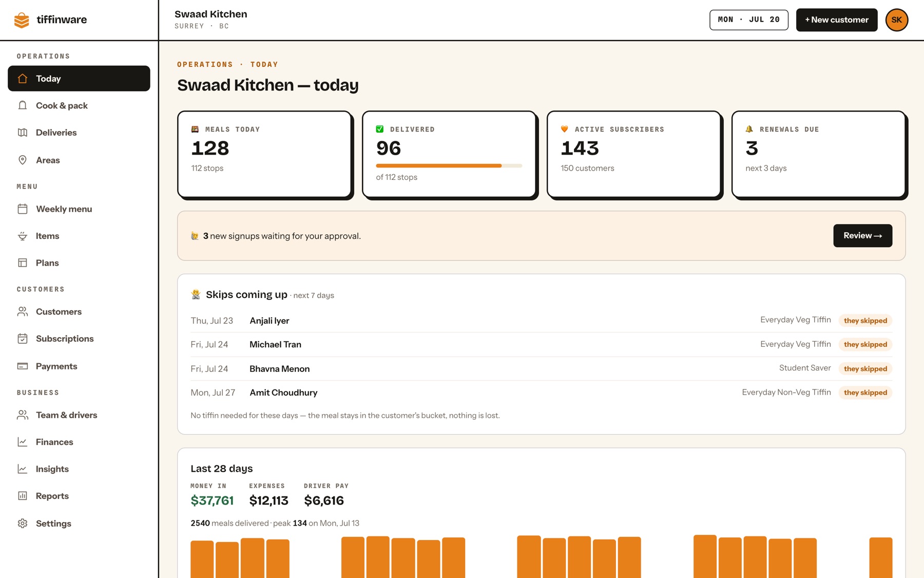The image size is (924, 578).
Task: Click the Reports bar-chart icon
Action: coord(23,496)
